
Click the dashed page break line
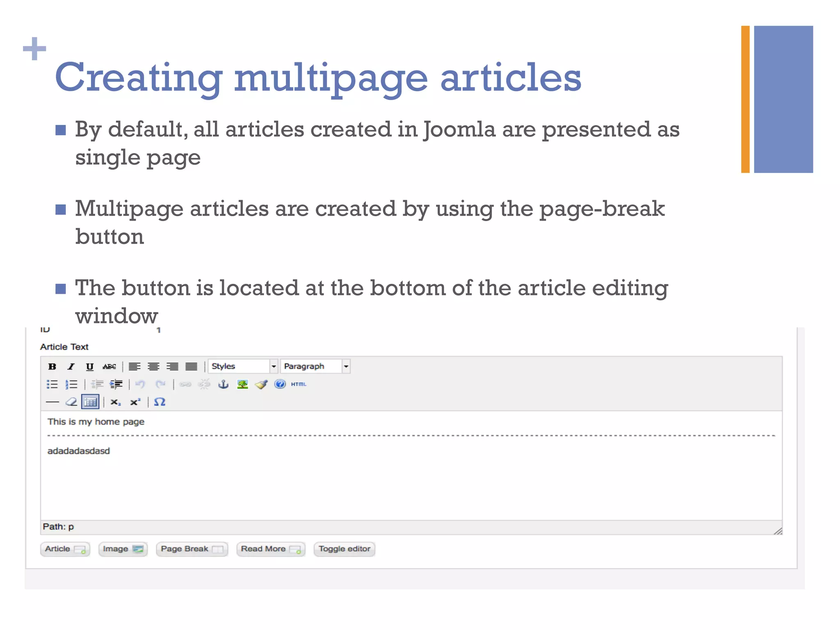coord(411,436)
